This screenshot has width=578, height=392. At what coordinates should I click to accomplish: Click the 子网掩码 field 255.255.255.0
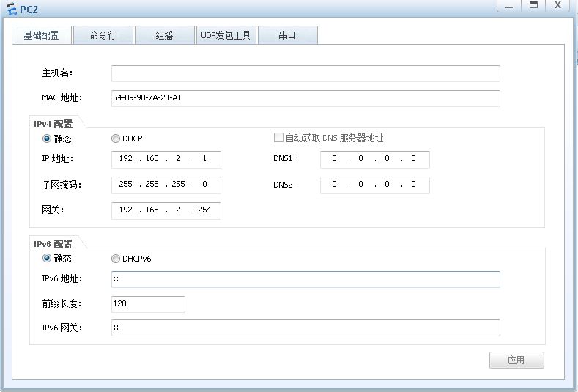(x=166, y=185)
